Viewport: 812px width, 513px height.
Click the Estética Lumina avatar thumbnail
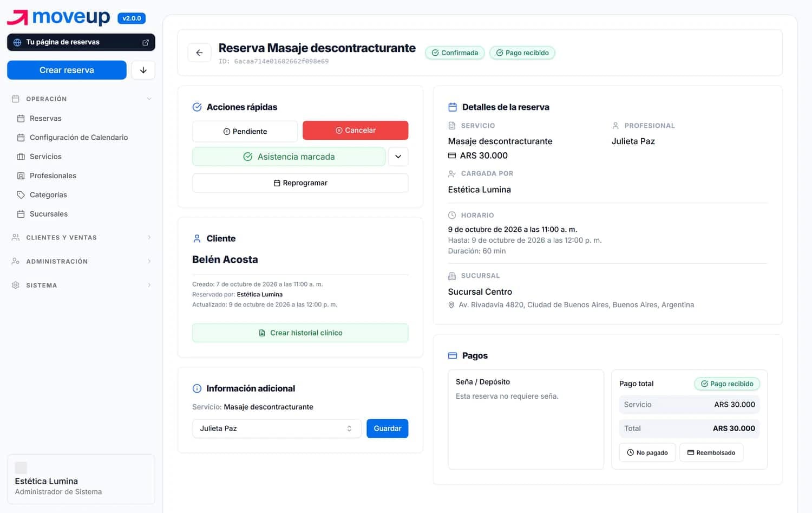click(x=21, y=467)
